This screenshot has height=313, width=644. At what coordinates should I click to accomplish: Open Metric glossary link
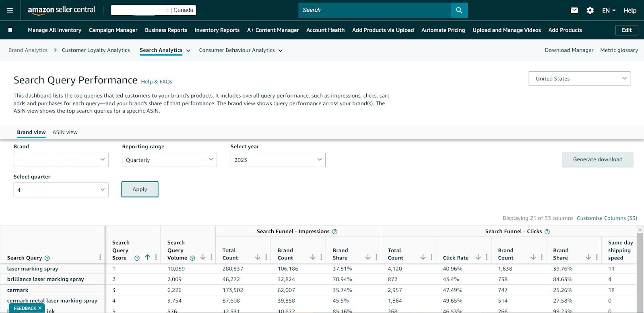(619, 50)
